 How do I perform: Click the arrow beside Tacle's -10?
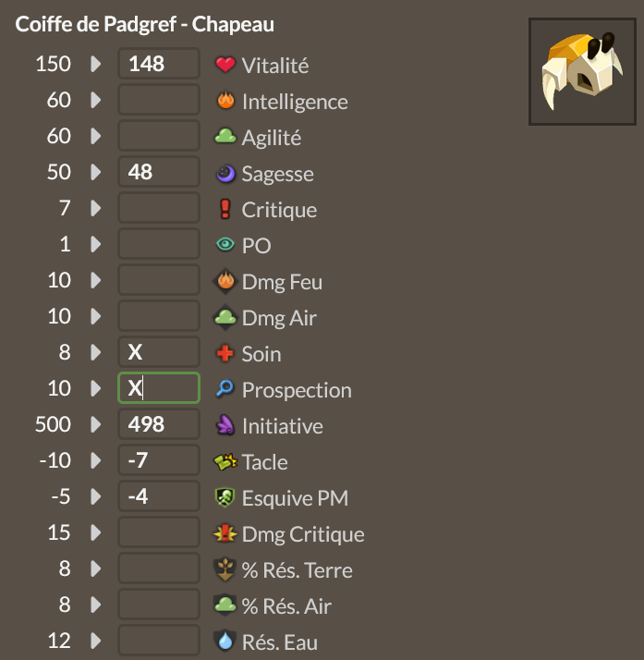tap(95, 461)
